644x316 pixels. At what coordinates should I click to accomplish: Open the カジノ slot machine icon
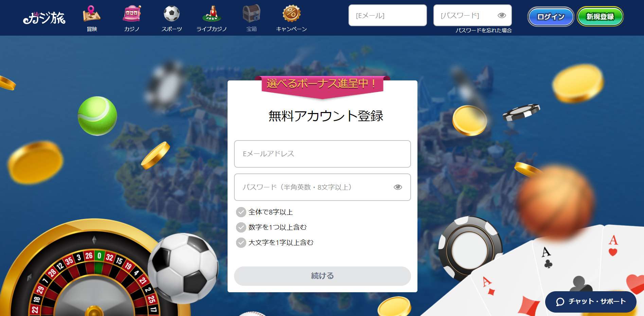pos(132,14)
